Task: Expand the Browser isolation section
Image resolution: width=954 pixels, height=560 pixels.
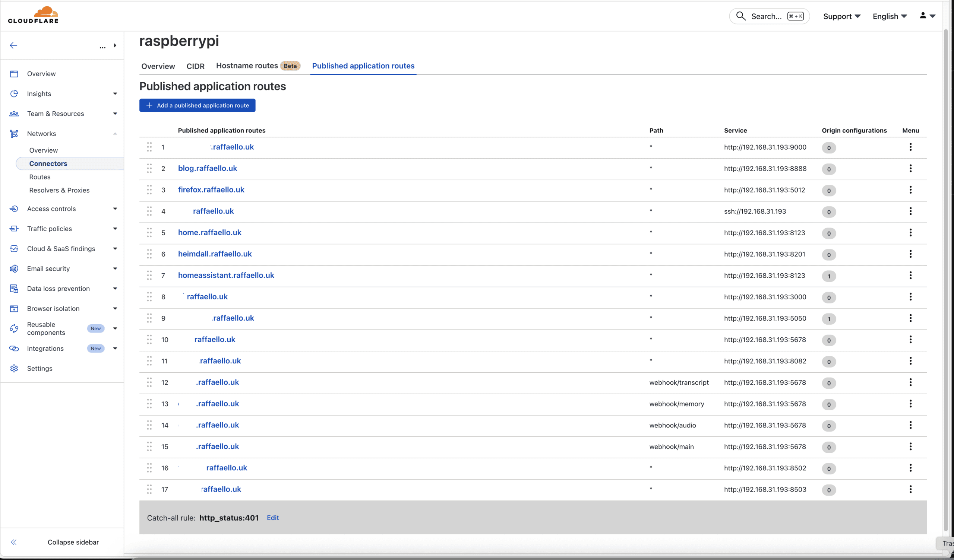Action: pyautogui.click(x=115, y=309)
